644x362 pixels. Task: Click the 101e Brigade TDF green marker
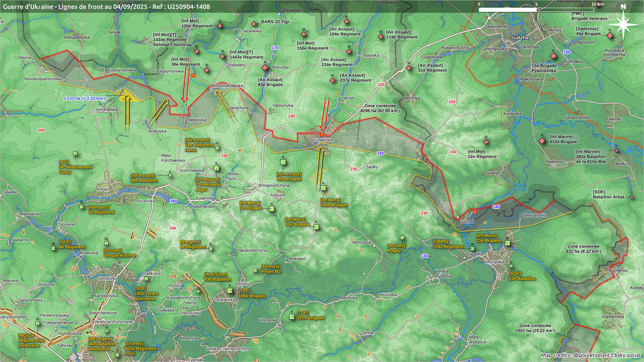(x=292, y=317)
